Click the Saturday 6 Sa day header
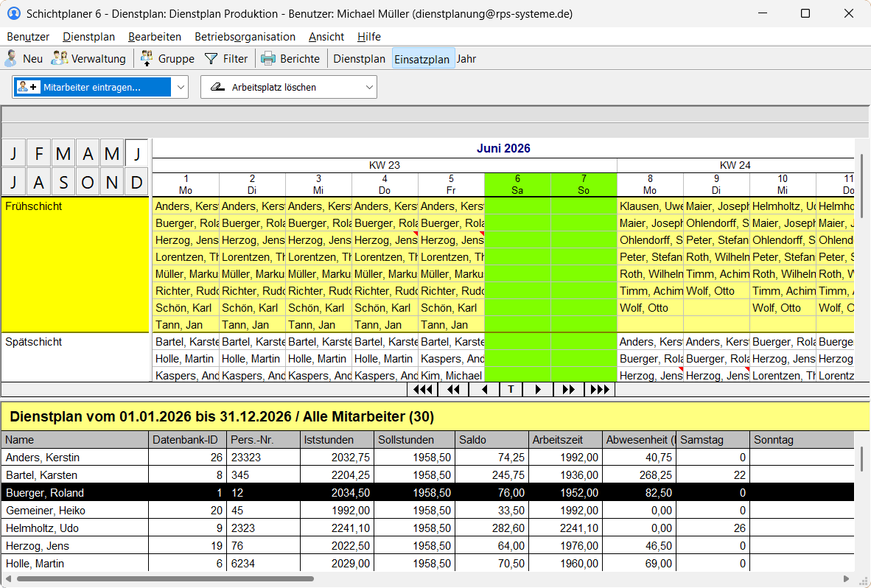This screenshot has width=871, height=588. pos(518,184)
